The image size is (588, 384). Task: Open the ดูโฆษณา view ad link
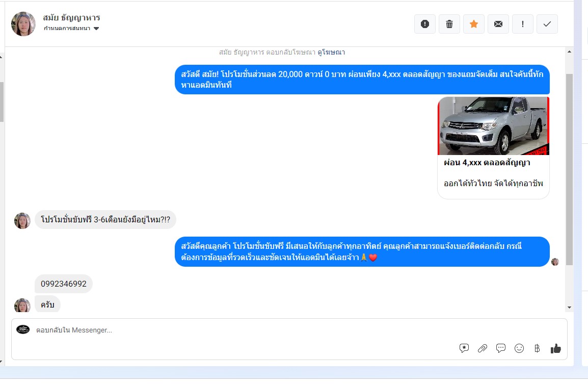click(331, 52)
